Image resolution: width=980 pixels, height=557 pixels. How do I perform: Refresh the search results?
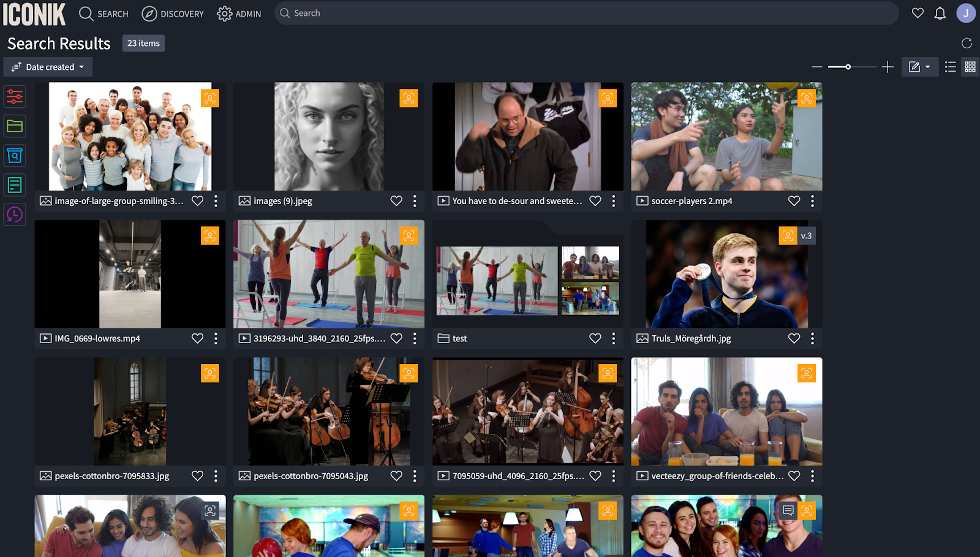[967, 43]
